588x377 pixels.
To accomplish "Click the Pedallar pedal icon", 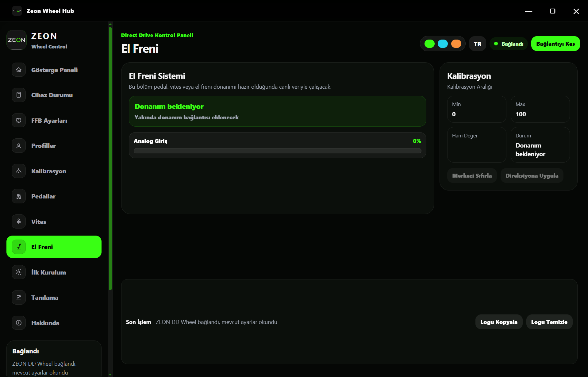I will tap(19, 196).
